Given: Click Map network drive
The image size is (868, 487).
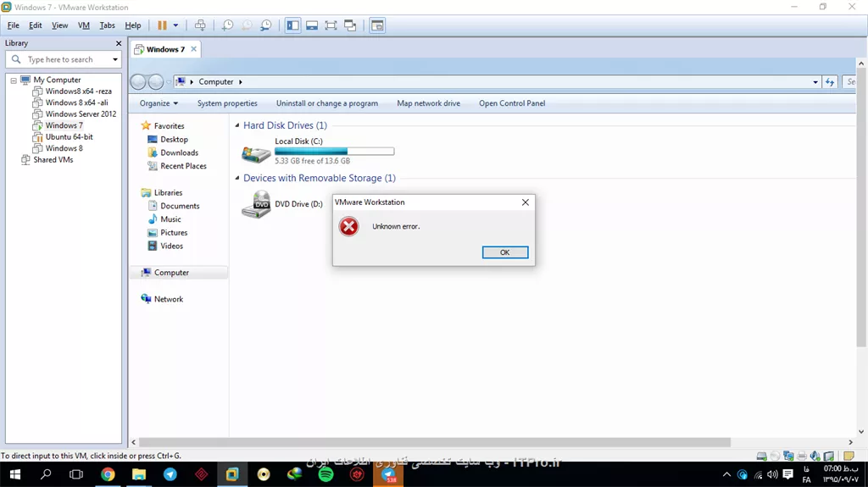Looking at the screenshot, I should (428, 103).
